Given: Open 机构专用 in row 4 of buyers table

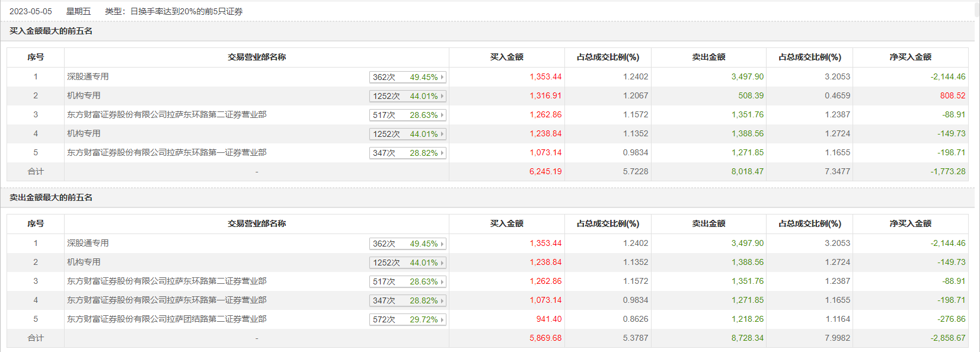Looking at the screenshot, I should pyautogui.click(x=84, y=134).
